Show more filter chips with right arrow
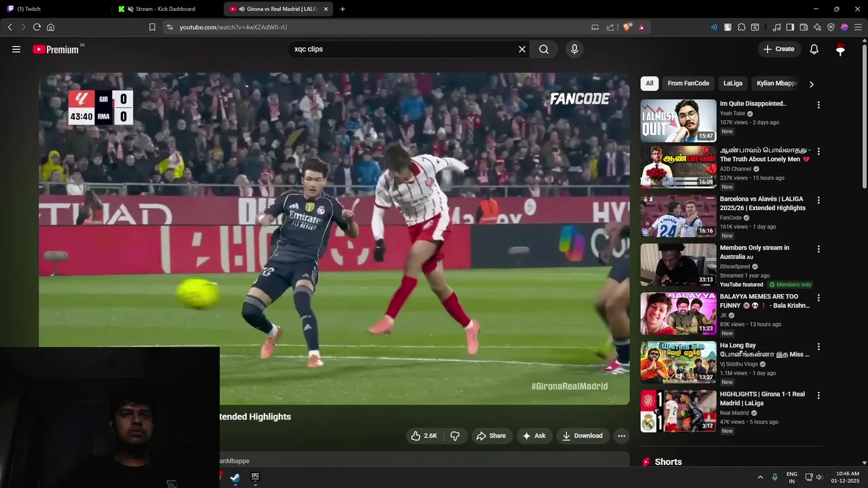 (811, 84)
